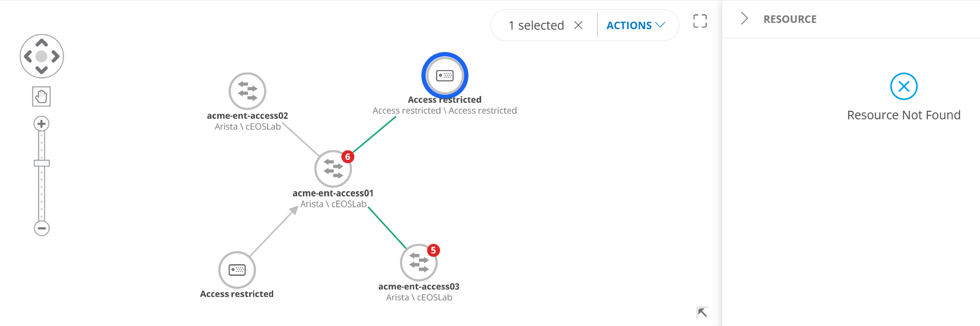Enter fullscreen map view
Image resolution: width=980 pixels, height=326 pixels.
(x=700, y=21)
